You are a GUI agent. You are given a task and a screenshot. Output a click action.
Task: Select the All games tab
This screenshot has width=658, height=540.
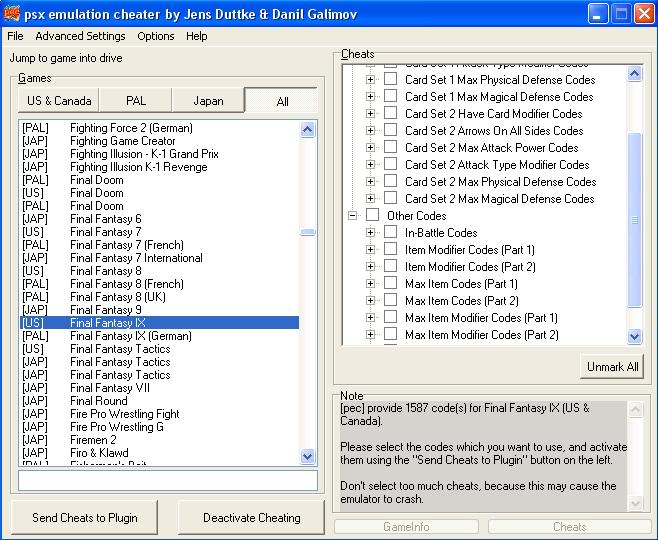coord(282,101)
